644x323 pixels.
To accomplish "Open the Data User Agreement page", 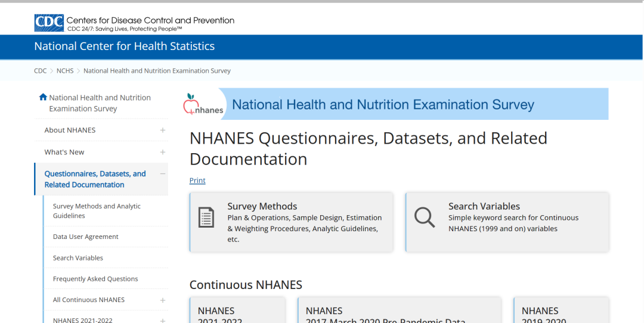I will [x=86, y=237].
